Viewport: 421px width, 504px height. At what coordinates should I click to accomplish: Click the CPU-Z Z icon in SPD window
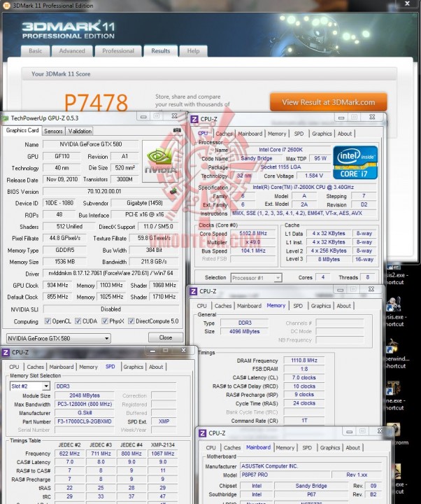[x=6, y=352]
